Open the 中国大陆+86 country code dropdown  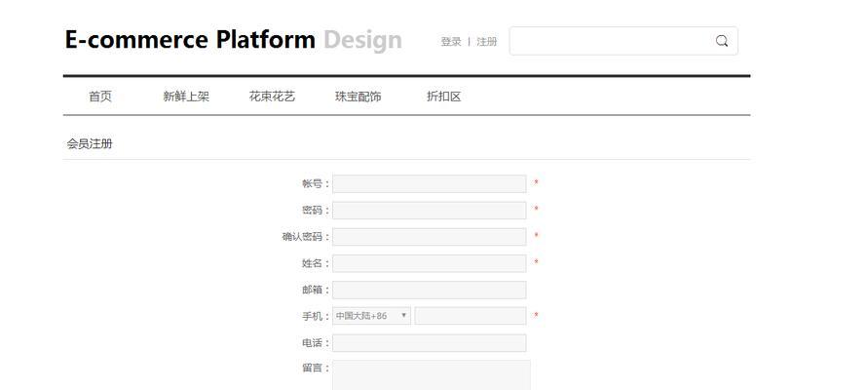click(371, 316)
